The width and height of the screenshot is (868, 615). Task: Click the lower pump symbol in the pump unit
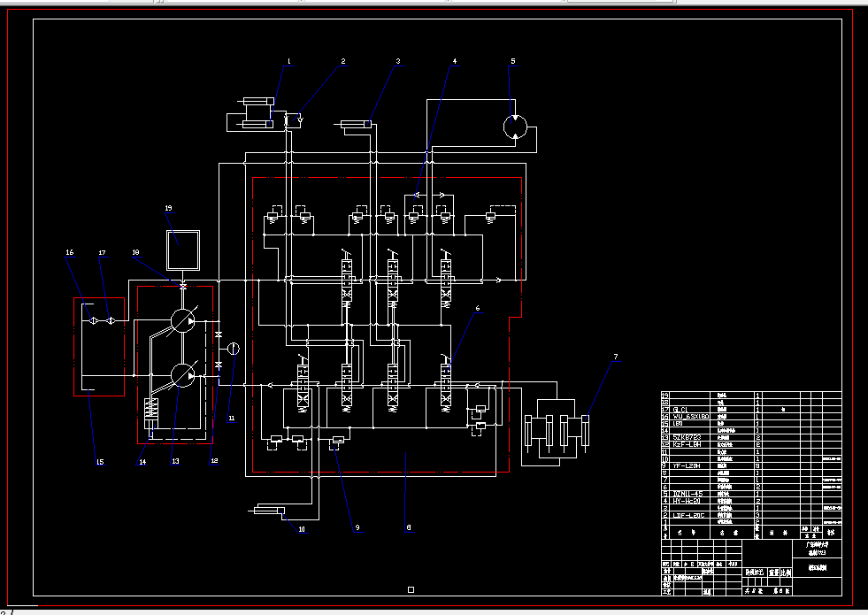pos(182,375)
